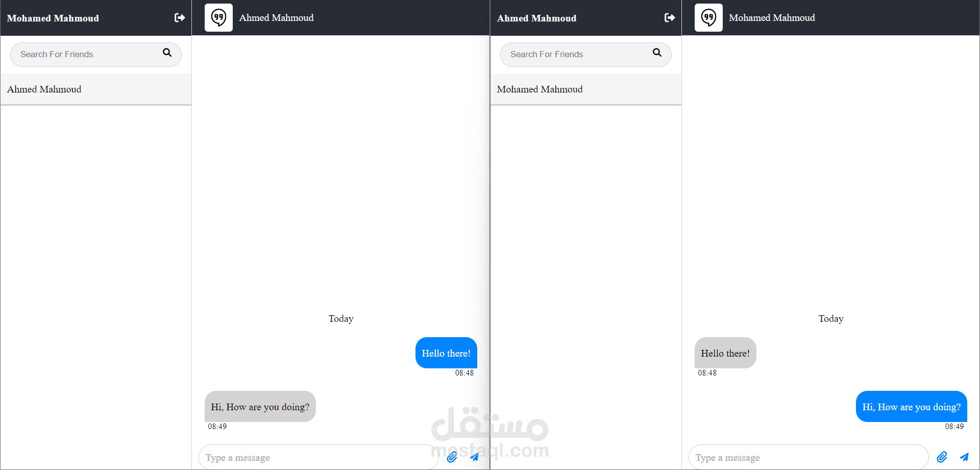Open Ahmed Mahmoud contact in friends list
The width and height of the screenshot is (980, 470).
point(96,89)
